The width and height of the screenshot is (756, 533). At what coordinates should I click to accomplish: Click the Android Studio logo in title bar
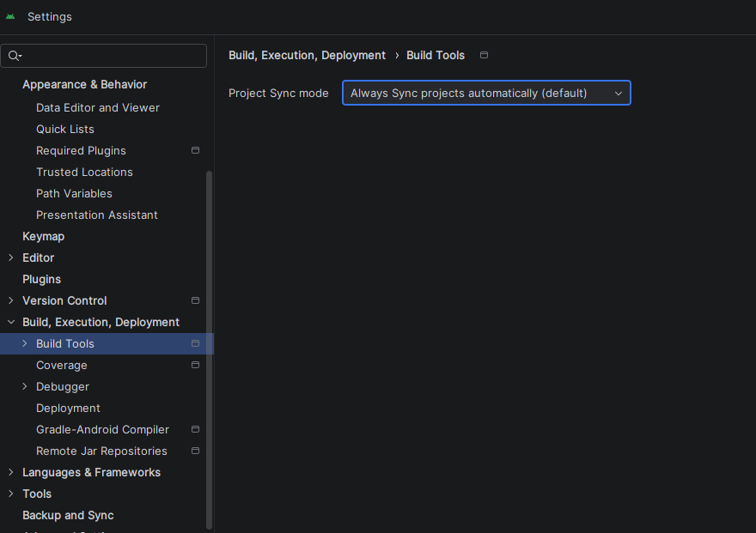[10, 17]
